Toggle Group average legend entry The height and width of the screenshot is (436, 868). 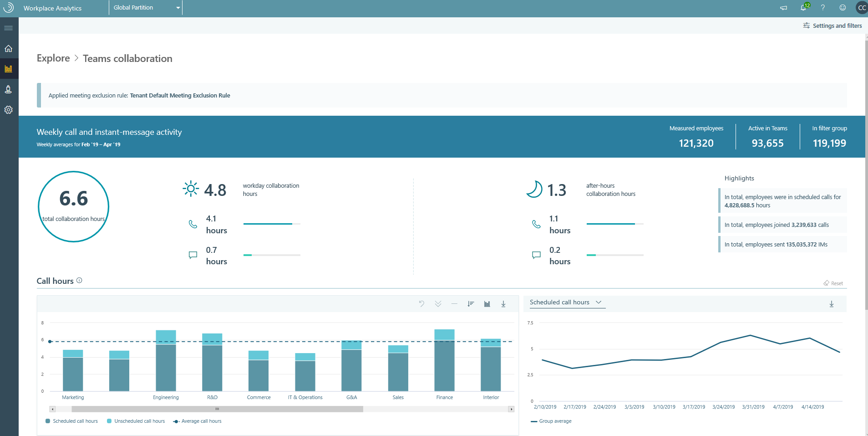click(551, 421)
